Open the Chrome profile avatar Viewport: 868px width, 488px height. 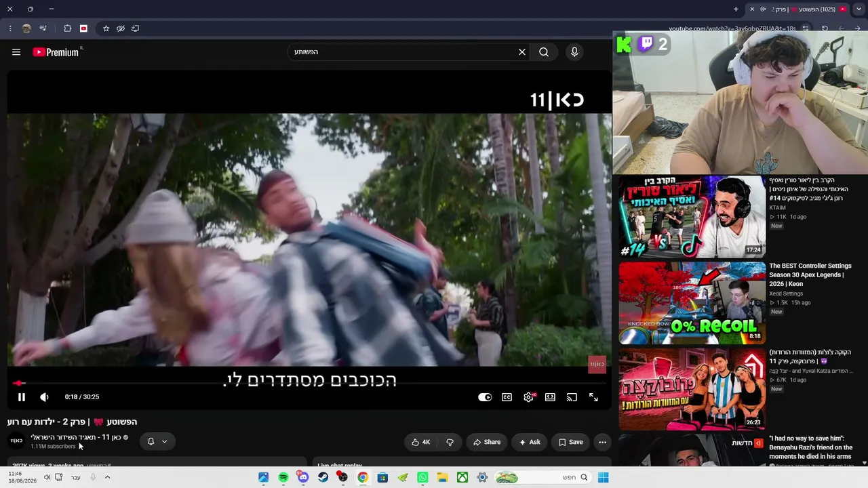[26, 28]
